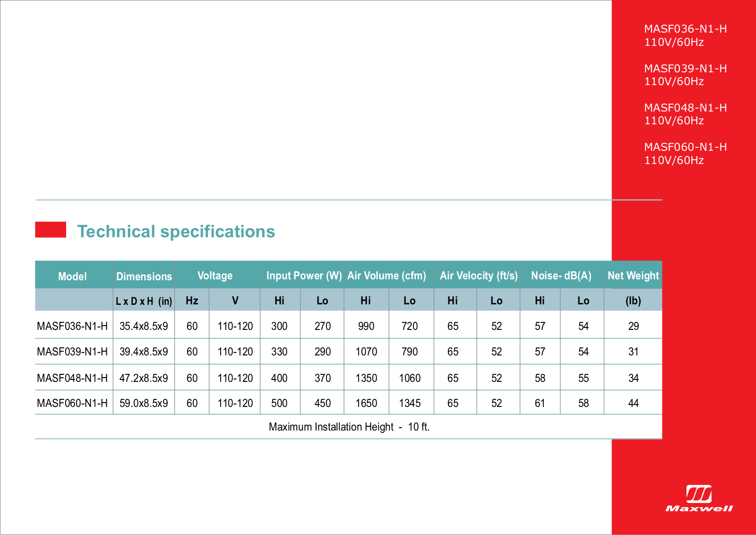756x535 pixels.
Task: Click the 'Input Power (W)' header
Action: point(304,276)
